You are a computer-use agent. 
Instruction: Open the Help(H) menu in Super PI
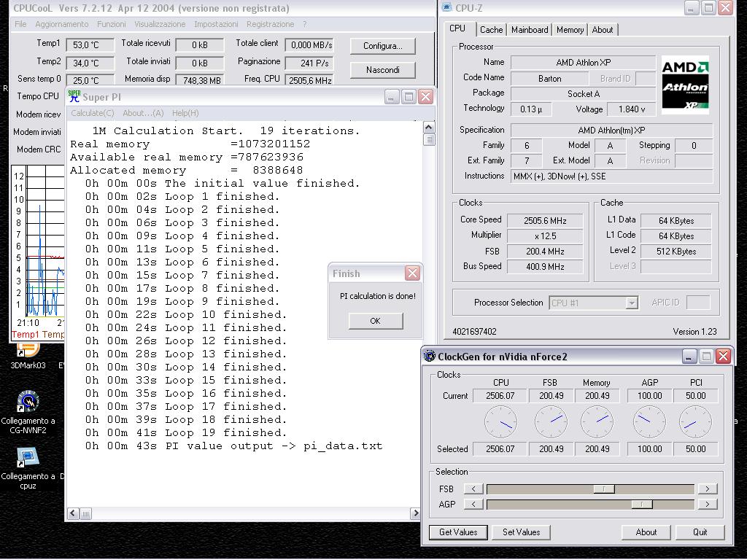coord(185,113)
